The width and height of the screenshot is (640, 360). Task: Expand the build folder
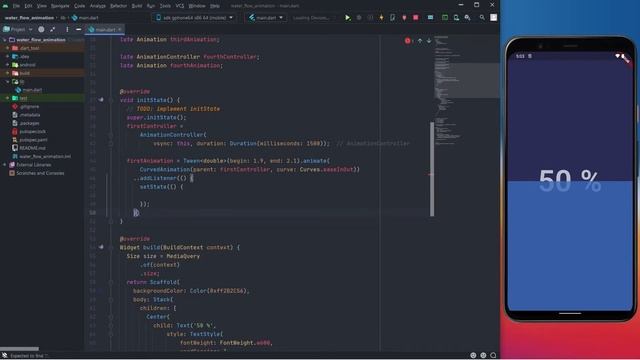[7, 73]
